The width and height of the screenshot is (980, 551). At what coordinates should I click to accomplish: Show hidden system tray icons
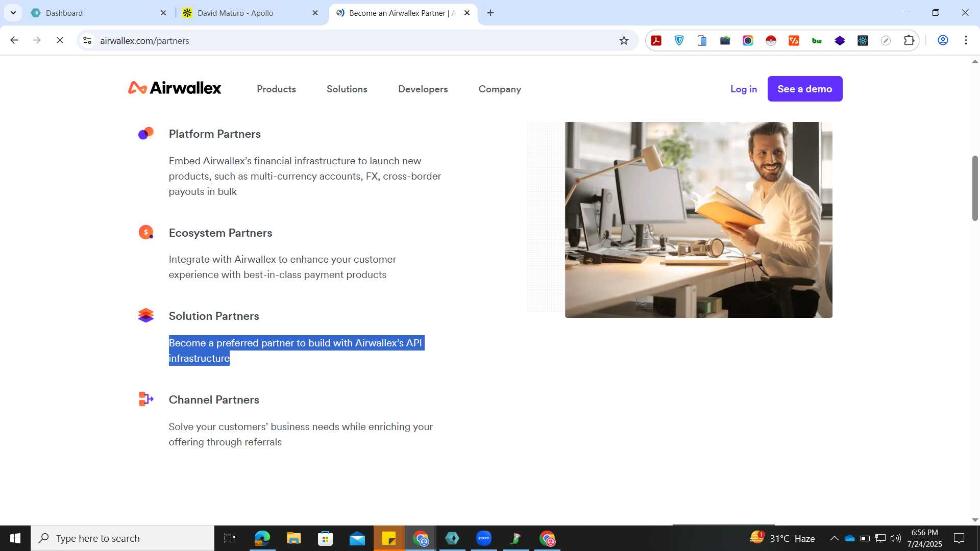834,538
